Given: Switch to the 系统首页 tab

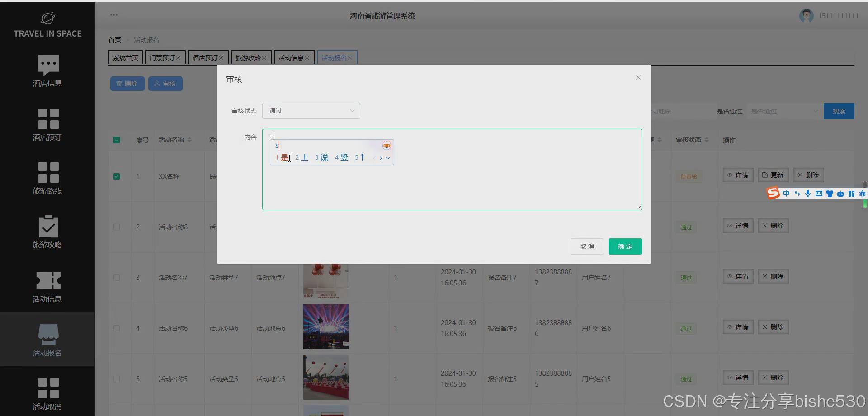Looking at the screenshot, I should tap(126, 58).
